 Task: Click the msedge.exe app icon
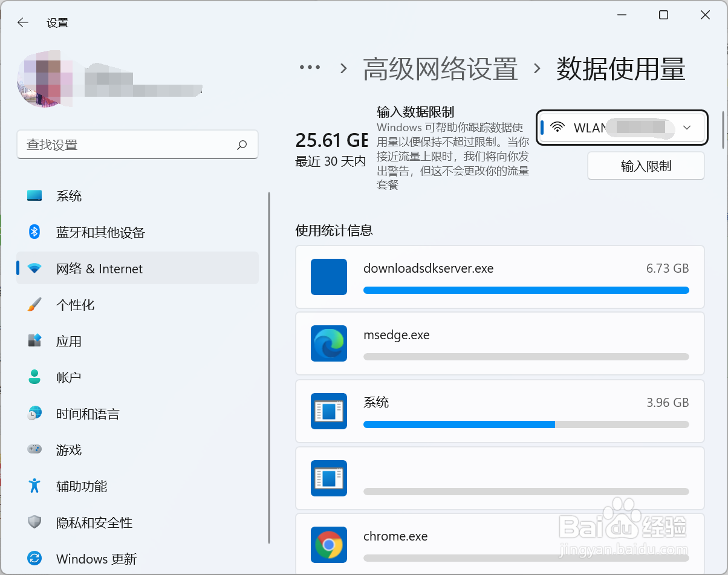328,343
